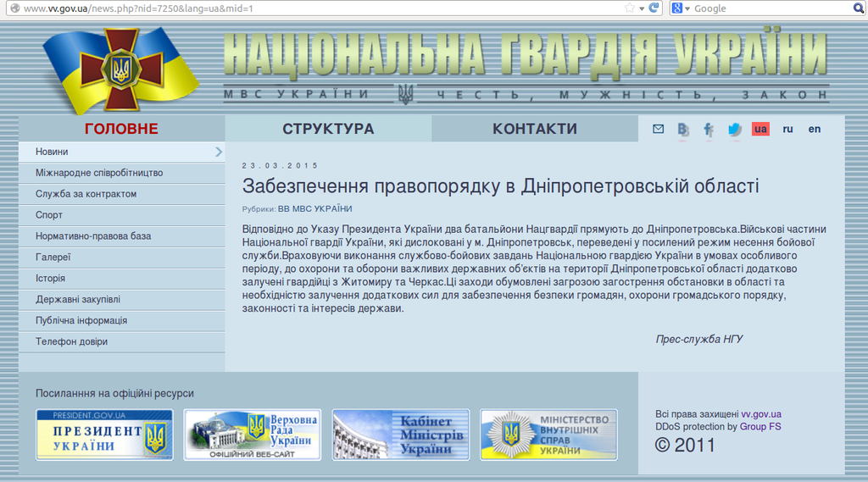The width and height of the screenshot is (868, 482).
Task: Follow the vv.gov.ua footer link
Action: 761,414
